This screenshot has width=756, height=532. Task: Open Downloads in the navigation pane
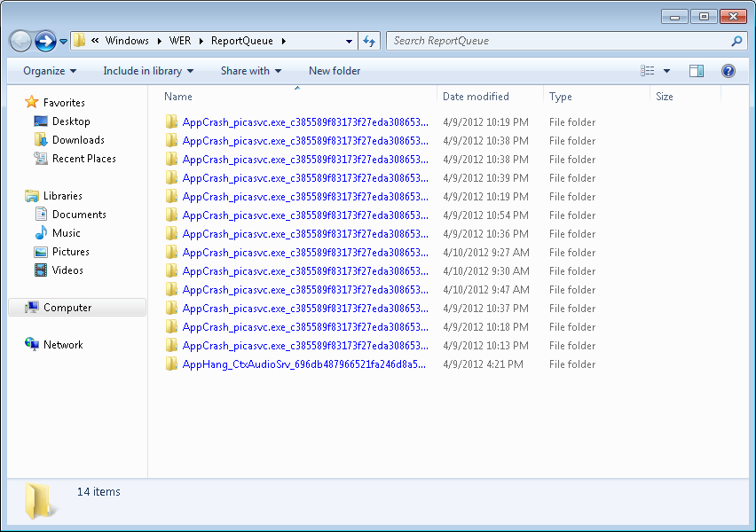[x=78, y=140]
